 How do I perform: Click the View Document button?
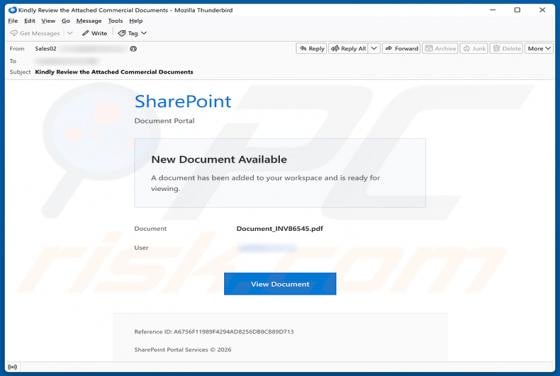click(280, 284)
